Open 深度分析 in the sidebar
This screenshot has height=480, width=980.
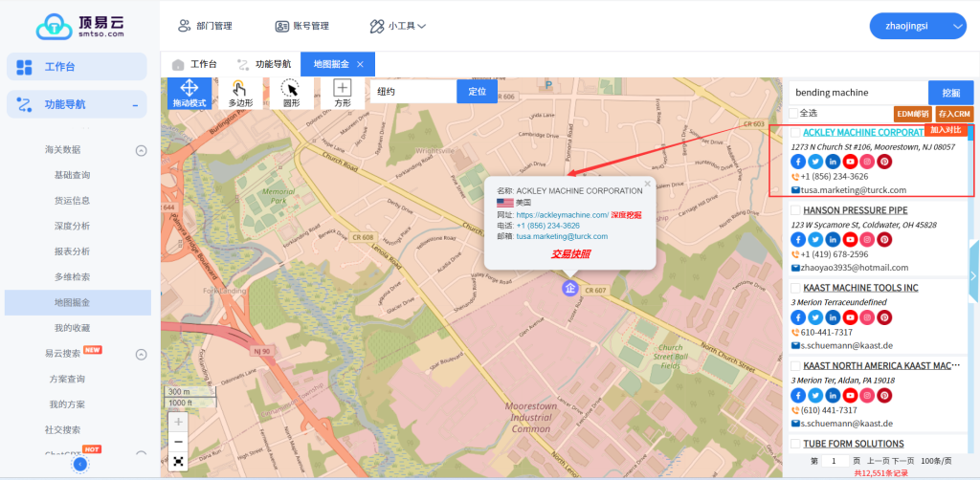point(73,226)
